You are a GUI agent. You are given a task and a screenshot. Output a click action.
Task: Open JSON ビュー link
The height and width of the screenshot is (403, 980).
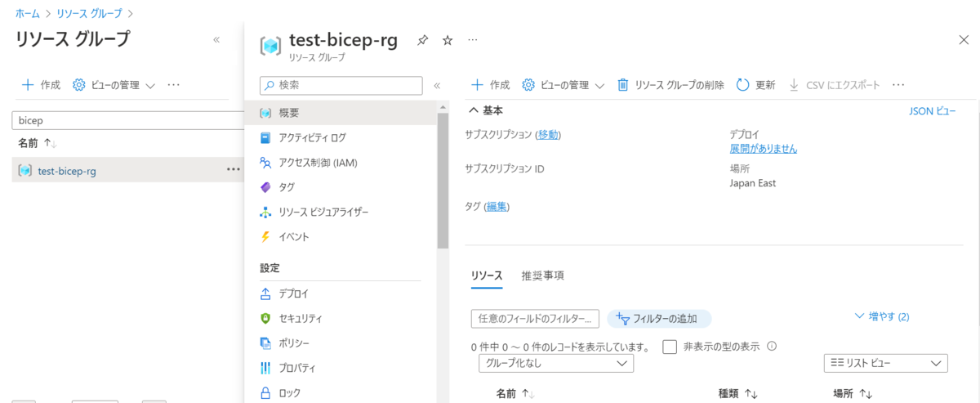(x=932, y=111)
